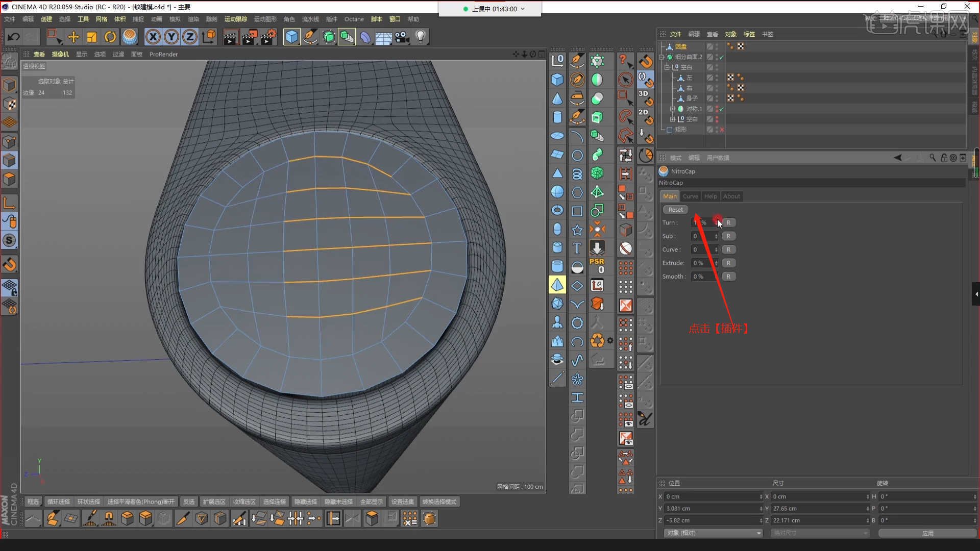Open the Octane menu
Image resolution: width=980 pixels, height=551 pixels.
[x=354, y=19]
